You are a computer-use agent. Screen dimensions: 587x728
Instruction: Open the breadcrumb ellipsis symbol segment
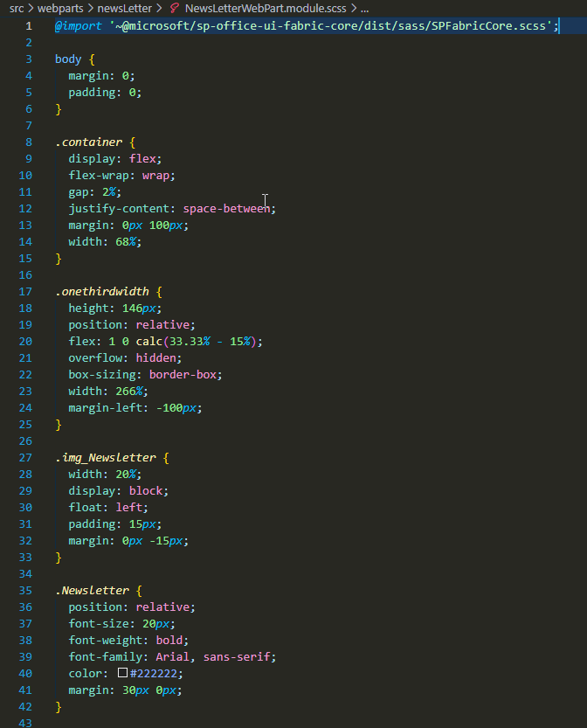tap(364, 8)
